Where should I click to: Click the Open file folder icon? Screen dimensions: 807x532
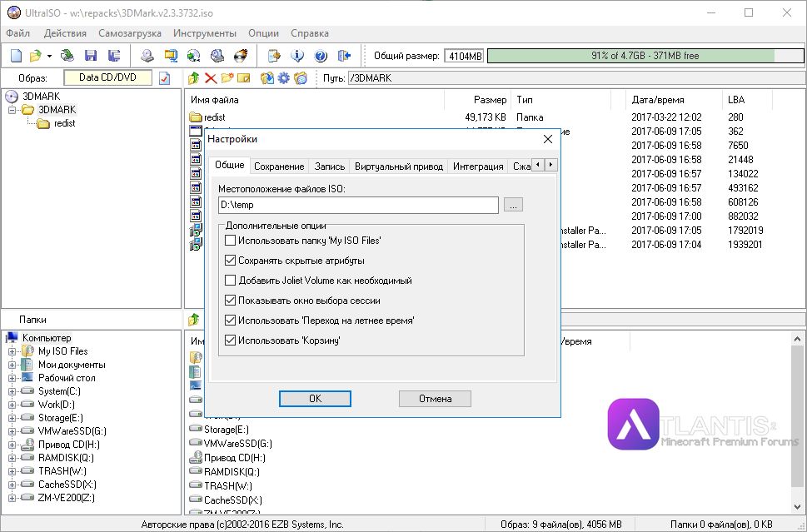pos(36,56)
